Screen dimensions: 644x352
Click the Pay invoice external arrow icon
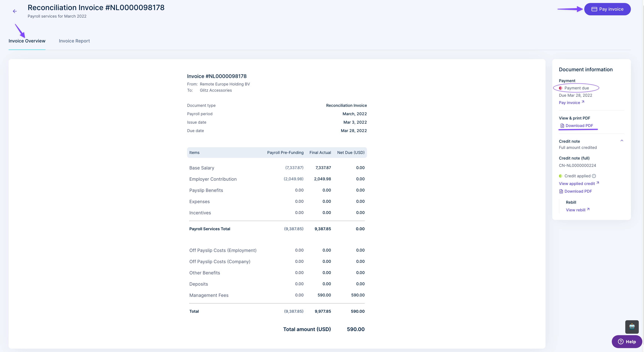583,102
